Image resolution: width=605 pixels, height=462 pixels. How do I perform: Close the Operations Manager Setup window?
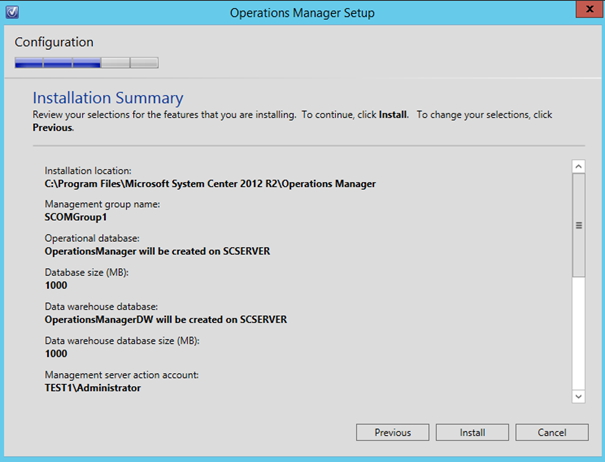pyautogui.click(x=590, y=9)
